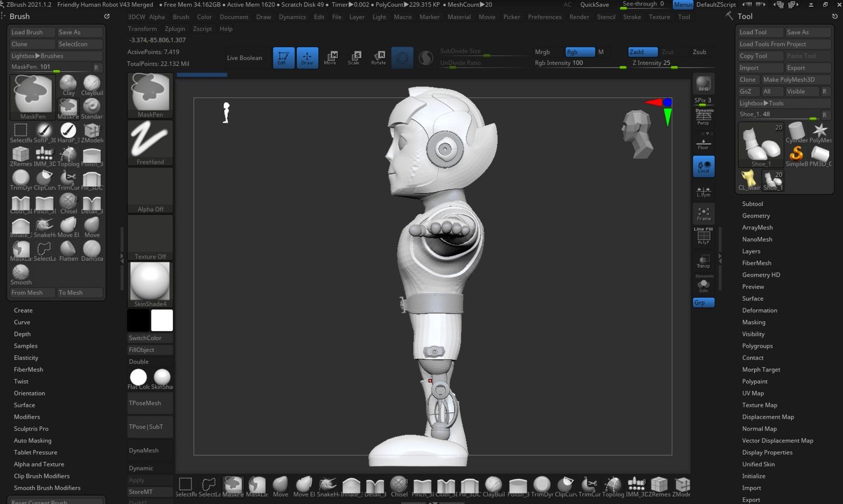Expand the Curve section in Brush palette
This screenshot has height=504, width=843.
[22, 322]
